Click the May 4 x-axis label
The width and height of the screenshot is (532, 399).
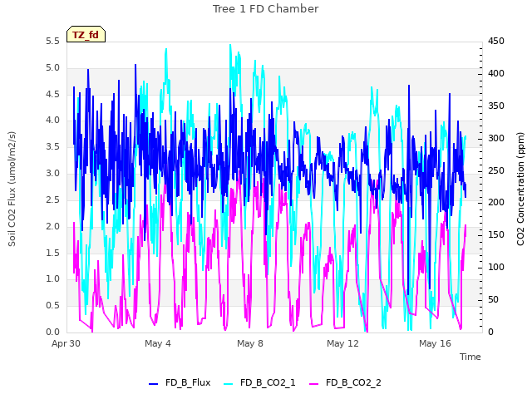tap(158, 343)
